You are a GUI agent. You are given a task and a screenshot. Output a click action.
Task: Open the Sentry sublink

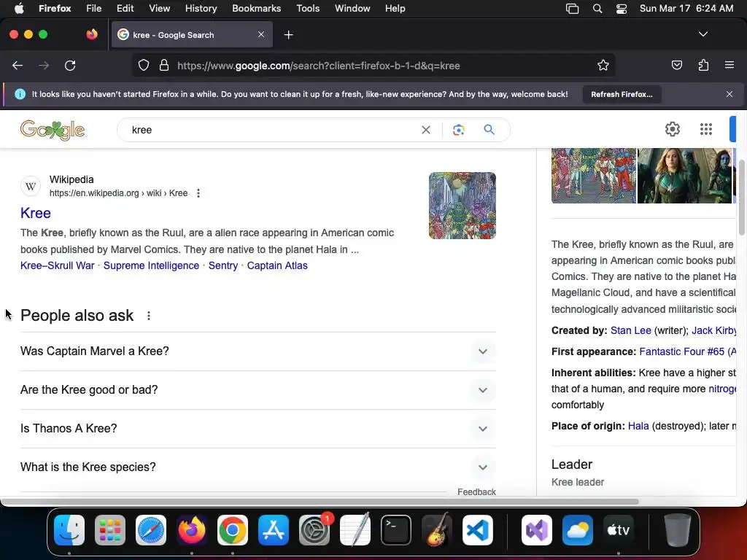pos(223,265)
